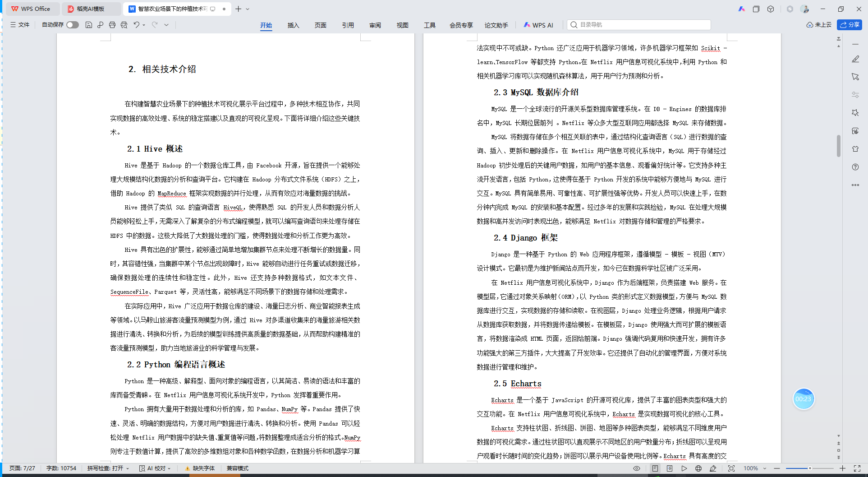Expand the quick access toolbar chevron
Screen dimensions: 868x477
(x=166, y=25)
